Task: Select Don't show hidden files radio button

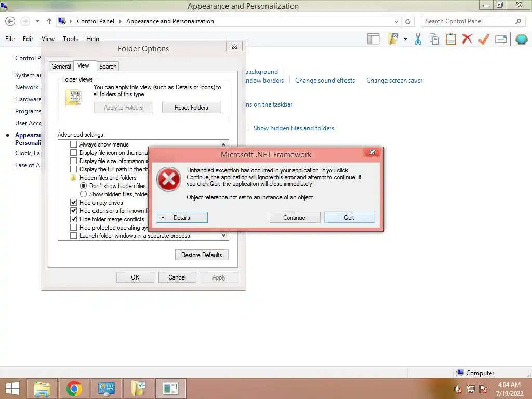Action: pos(83,186)
